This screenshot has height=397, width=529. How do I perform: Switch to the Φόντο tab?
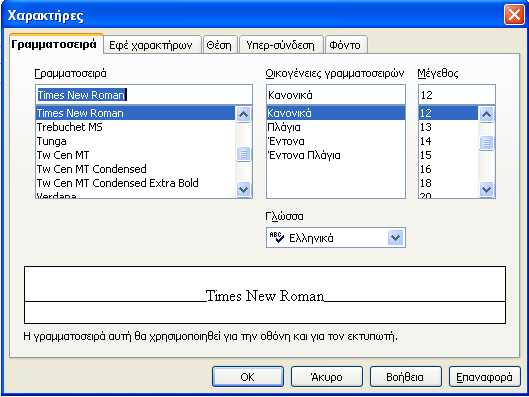pyautogui.click(x=346, y=45)
